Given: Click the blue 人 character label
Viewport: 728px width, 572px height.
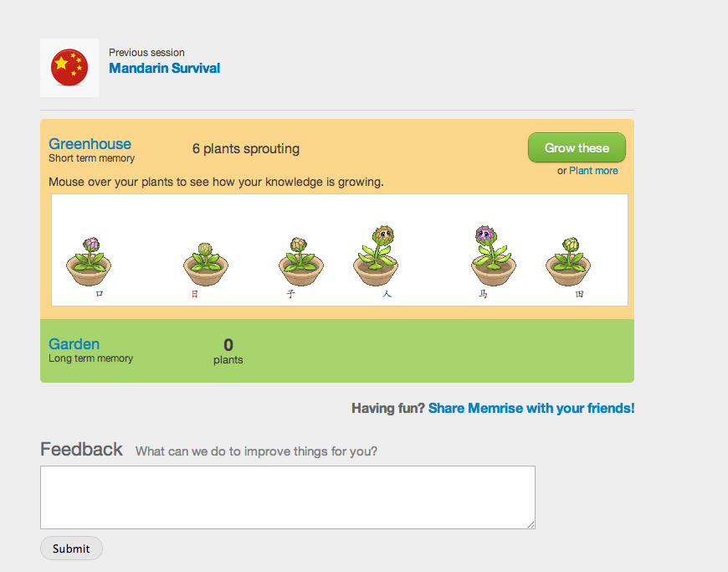Looking at the screenshot, I should point(387,295).
